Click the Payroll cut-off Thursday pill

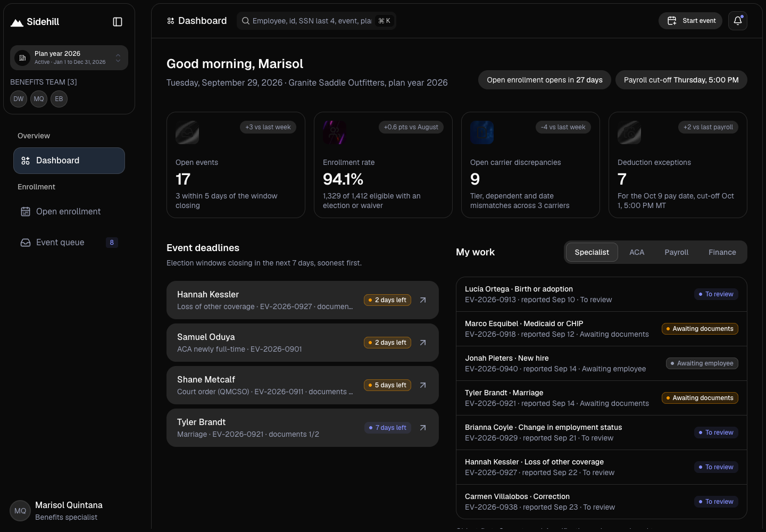tap(681, 80)
